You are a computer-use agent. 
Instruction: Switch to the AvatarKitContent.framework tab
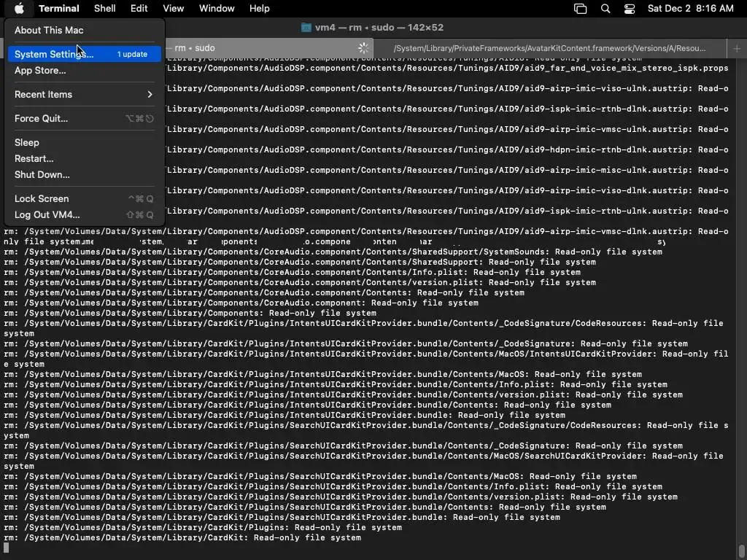click(550, 48)
